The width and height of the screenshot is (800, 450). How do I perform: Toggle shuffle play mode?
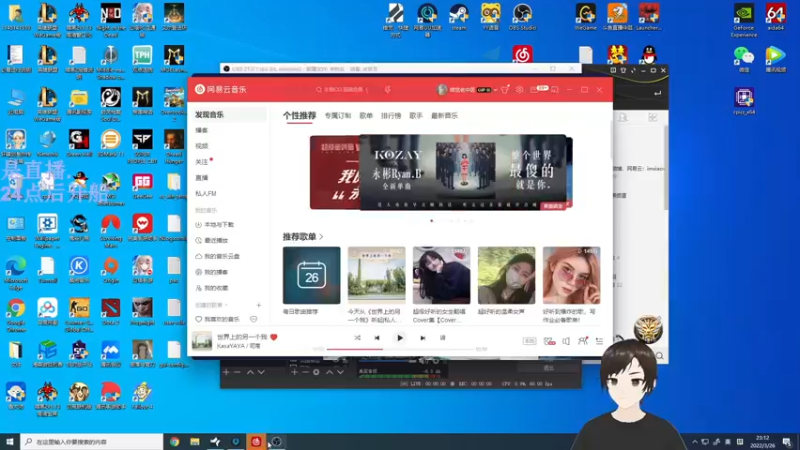tap(357, 338)
